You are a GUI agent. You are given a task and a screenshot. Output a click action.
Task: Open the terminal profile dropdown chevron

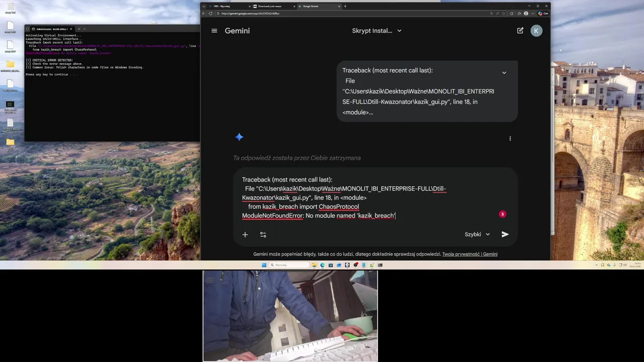click(x=85, y=29)
